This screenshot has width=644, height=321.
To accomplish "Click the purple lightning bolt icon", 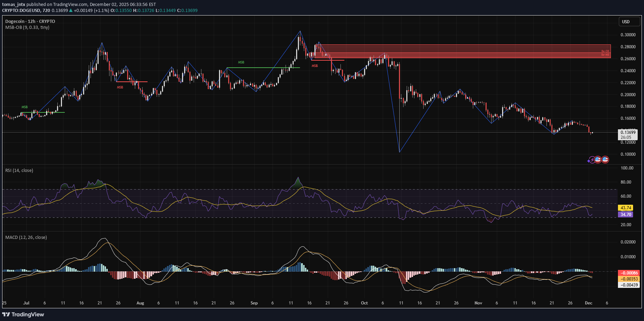I will pos(592,160).
